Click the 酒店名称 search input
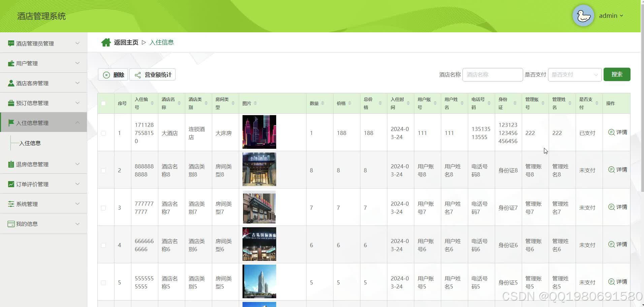The image size is (644, 307). tap(492, 75)
